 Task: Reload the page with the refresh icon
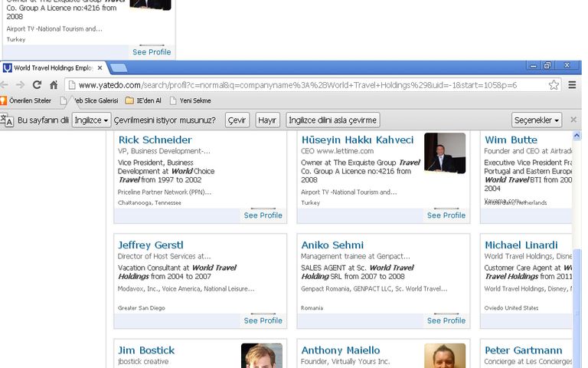(x=37, y=85)
